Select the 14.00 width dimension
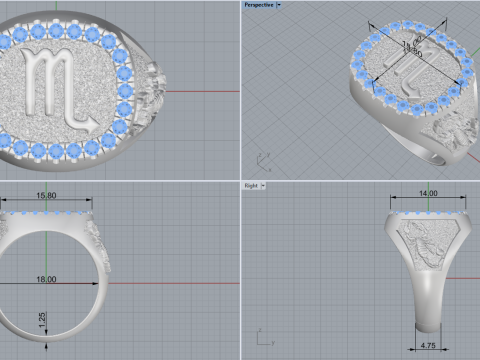 pyautogui.click(x=428, y=193)
